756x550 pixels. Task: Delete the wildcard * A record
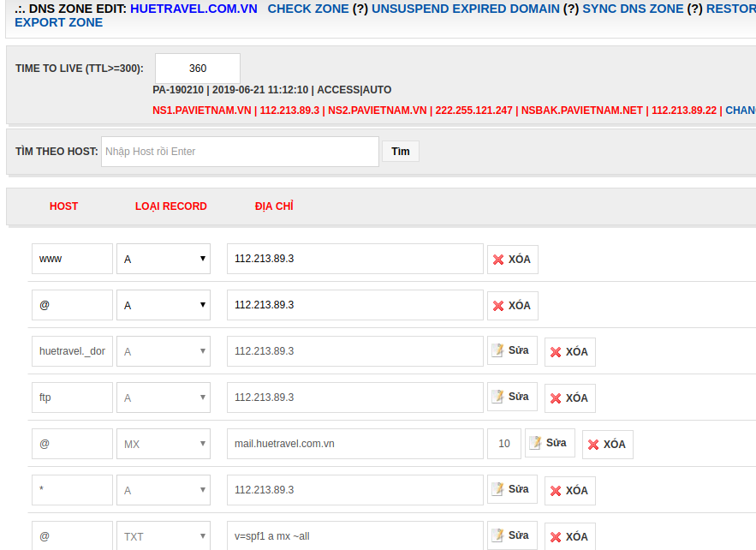[570, 491]
